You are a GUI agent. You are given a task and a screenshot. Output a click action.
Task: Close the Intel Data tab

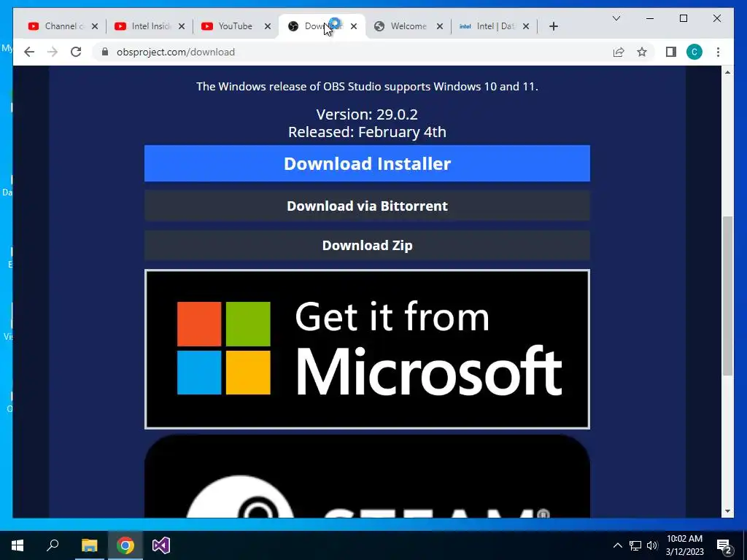(x=526, y=26)
